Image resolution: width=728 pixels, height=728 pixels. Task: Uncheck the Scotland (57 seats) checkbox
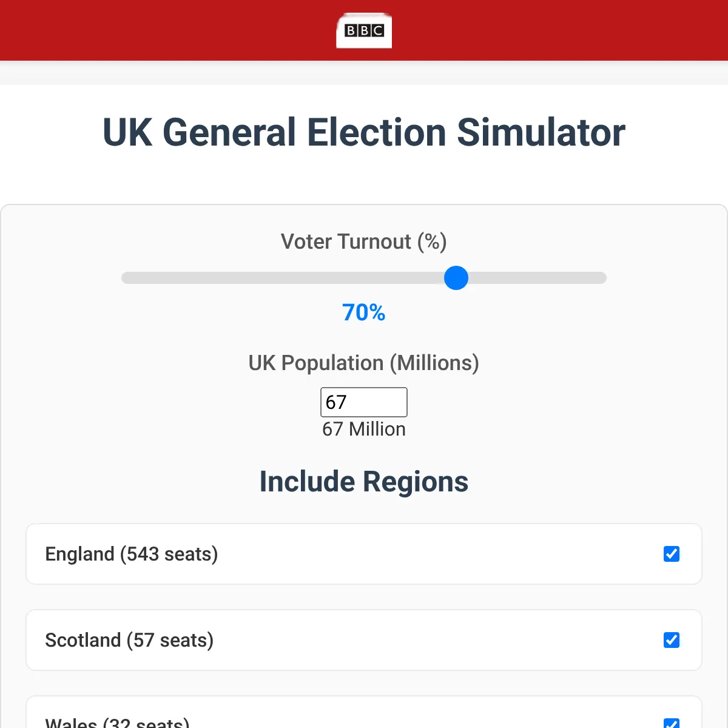(x=671, y=640)
